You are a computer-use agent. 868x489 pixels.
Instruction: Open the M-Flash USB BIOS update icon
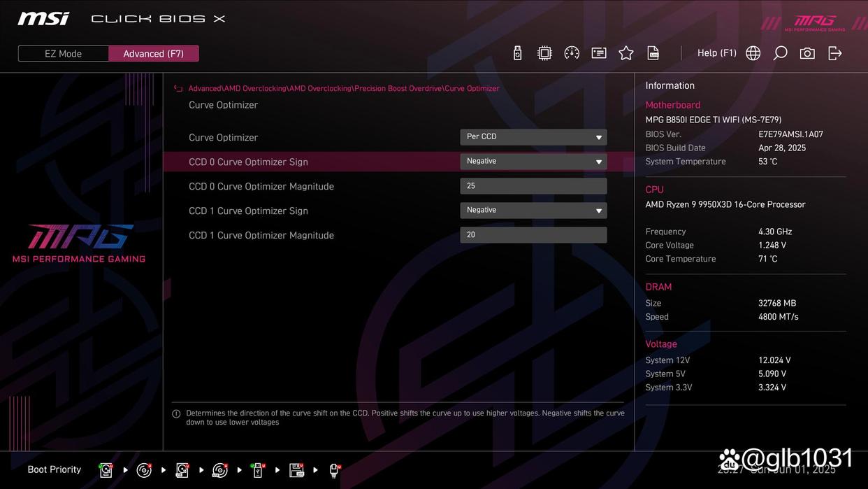[517, 53]
